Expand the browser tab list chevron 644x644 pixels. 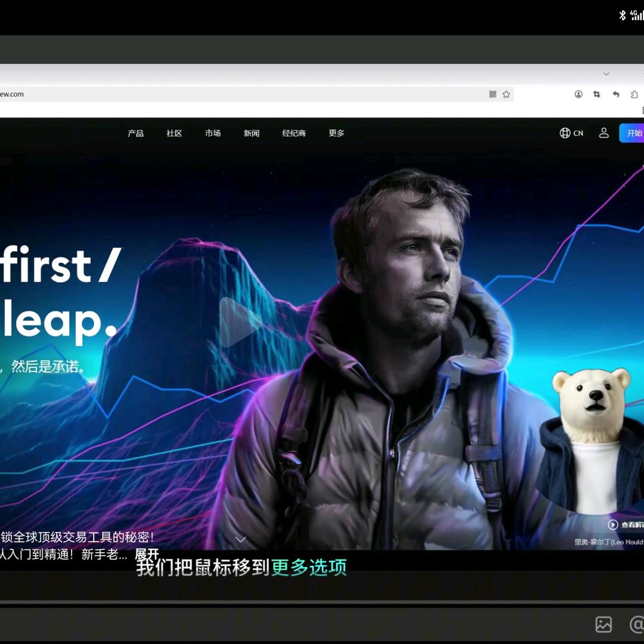pos(606,74)
